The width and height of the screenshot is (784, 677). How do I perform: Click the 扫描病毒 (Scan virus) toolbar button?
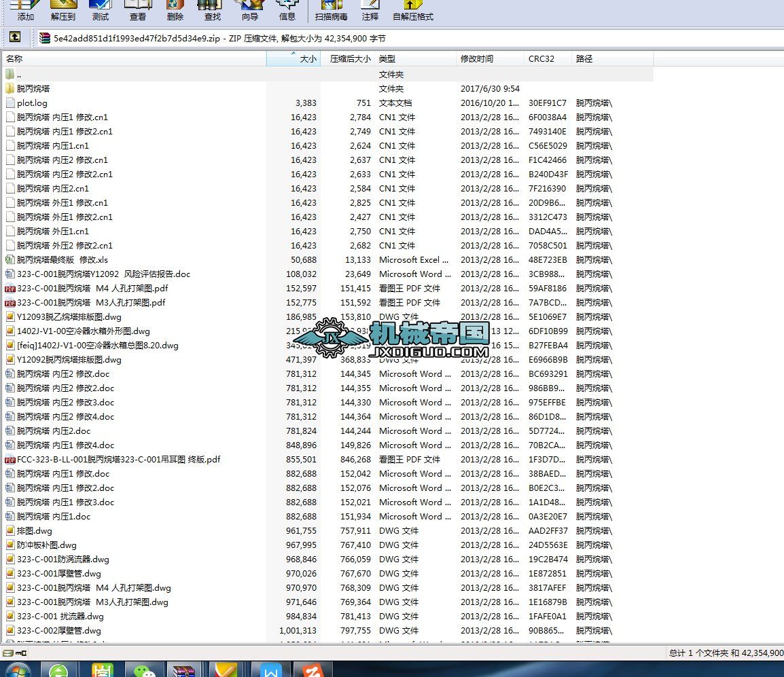331,11
